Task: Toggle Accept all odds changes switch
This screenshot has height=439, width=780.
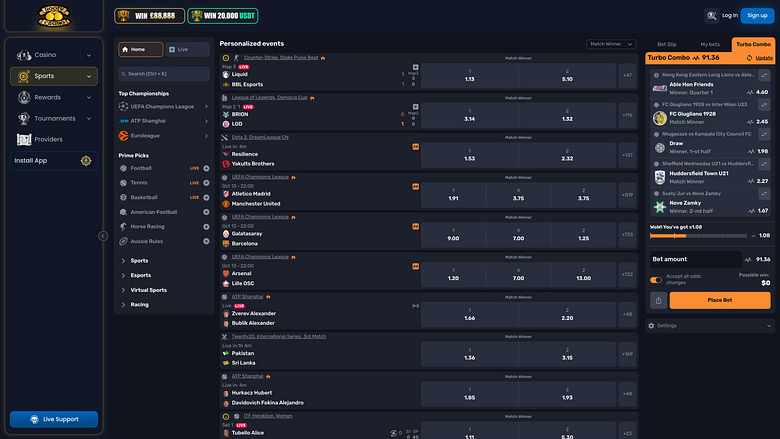Action: tap(656, 280)
